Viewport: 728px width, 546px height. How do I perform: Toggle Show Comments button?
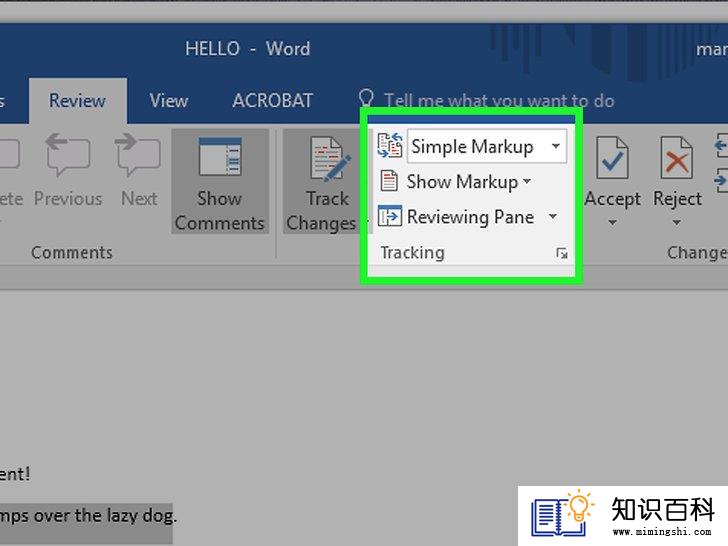220,182
